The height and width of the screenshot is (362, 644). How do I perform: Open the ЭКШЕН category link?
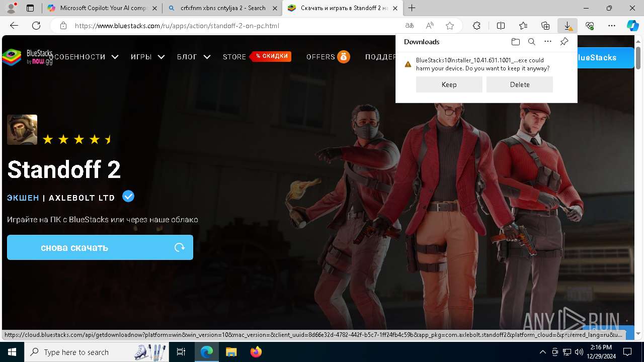point(23,198)
